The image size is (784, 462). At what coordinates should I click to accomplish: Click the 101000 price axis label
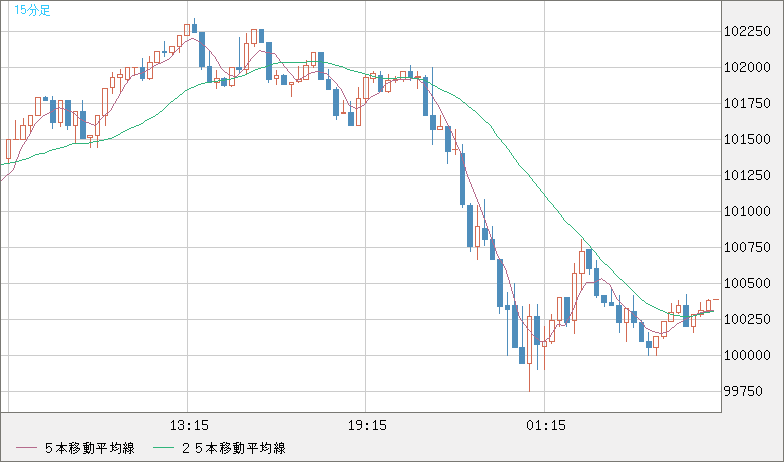(747, 212)
